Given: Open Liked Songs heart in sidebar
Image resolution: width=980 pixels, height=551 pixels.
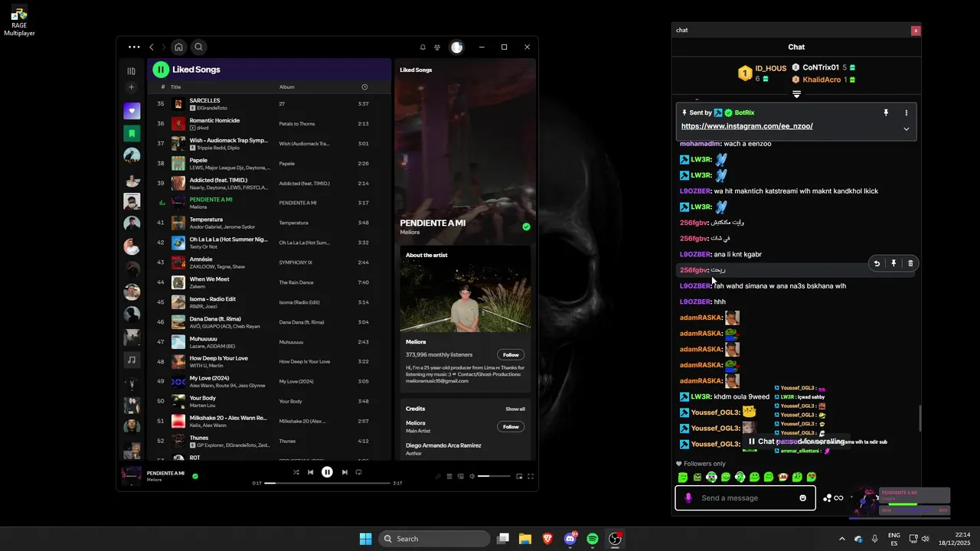Looking at the screenshot, I should (x=132, y=111).
